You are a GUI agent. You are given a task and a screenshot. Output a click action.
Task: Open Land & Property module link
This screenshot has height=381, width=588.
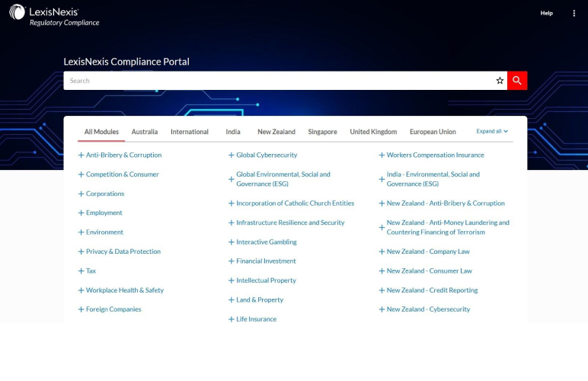click(x=260, y=299)
